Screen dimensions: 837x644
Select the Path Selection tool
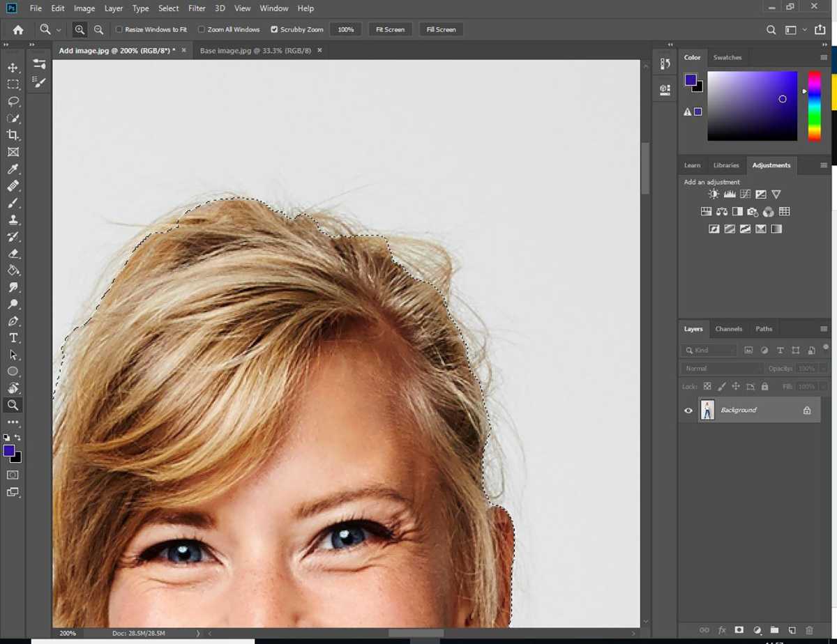click(x=13, y=355)
